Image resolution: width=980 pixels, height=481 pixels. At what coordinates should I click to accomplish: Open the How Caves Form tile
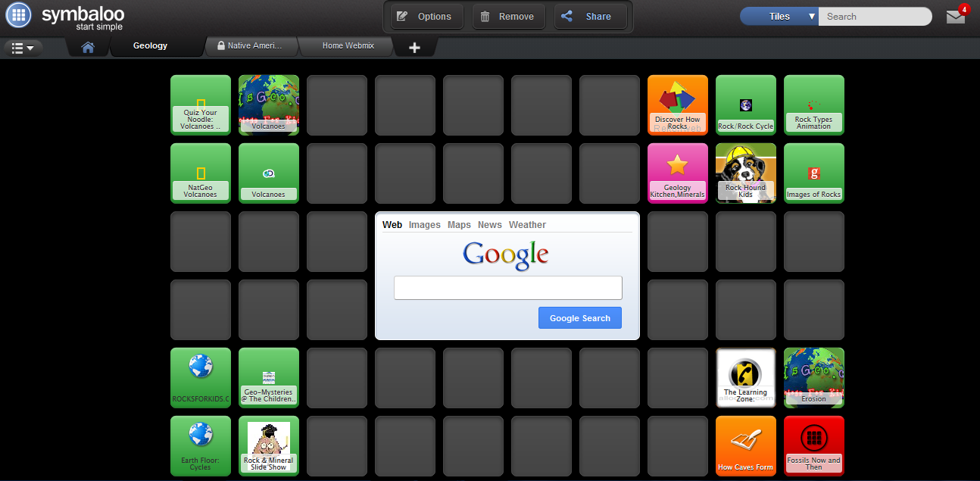(x=746, y=446)
